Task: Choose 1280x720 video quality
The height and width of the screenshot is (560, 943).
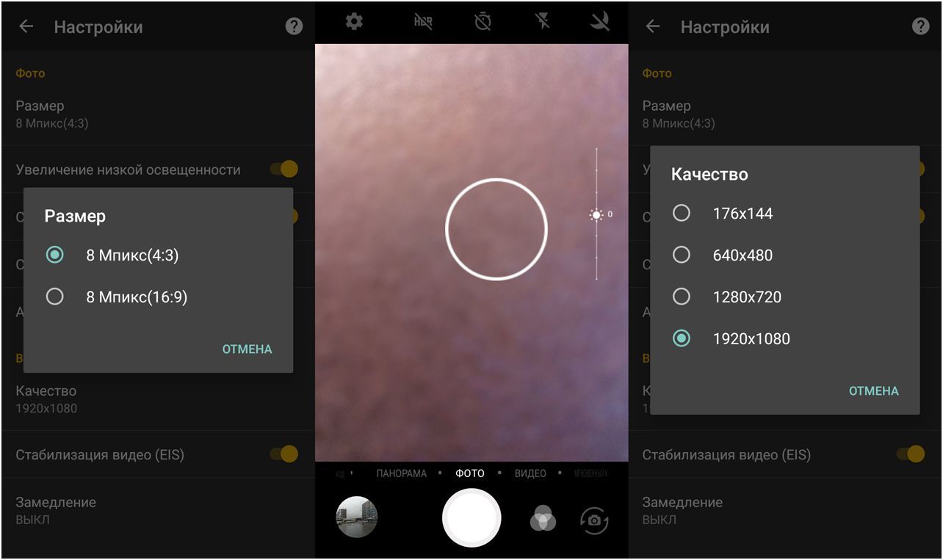Action: [682, 297]
